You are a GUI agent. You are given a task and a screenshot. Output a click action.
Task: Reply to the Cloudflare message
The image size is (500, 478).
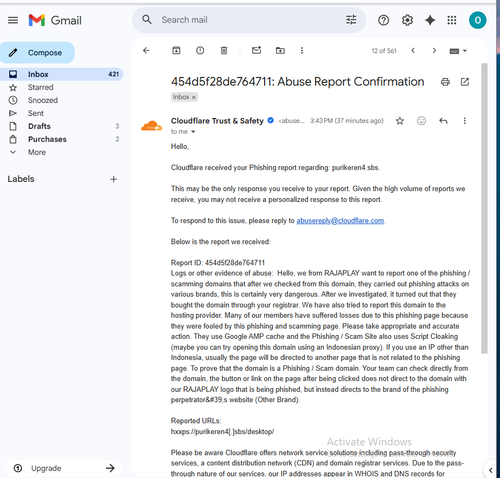[443, 121]
